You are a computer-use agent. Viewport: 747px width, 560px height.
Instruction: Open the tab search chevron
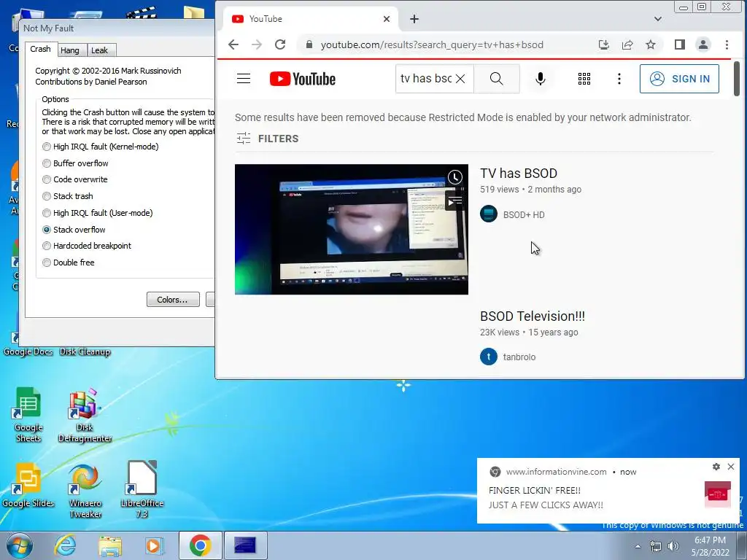[x=658, y=19]
